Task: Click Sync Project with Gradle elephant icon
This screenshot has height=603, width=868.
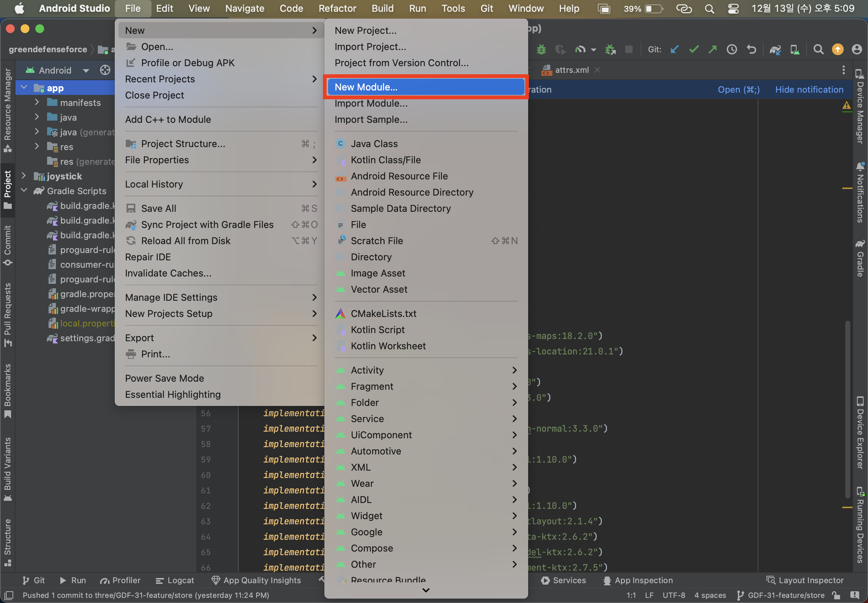Action: tap(775, 50)
